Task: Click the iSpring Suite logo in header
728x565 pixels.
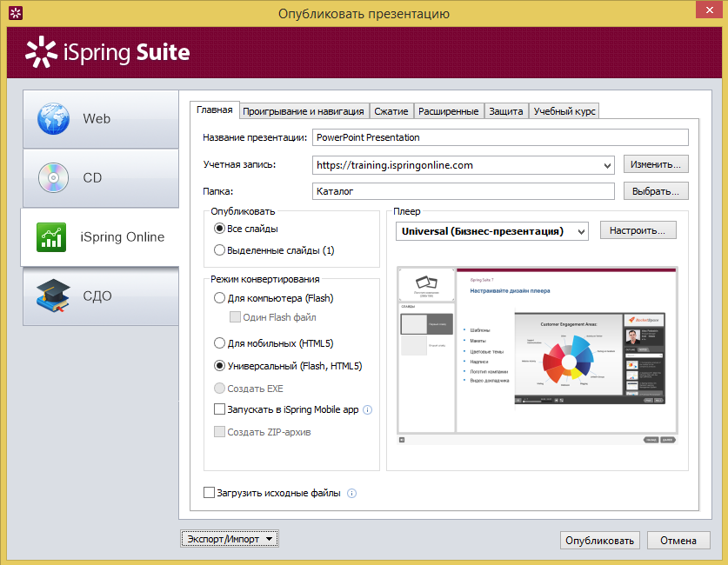Action: pos(107,52)
